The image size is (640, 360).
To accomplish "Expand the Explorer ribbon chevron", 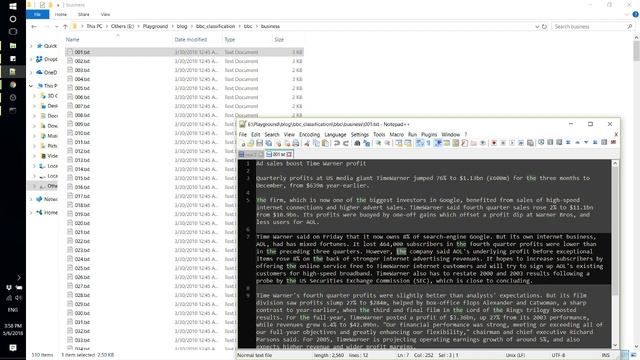I will pyautogui.click(x=627, y=15).
